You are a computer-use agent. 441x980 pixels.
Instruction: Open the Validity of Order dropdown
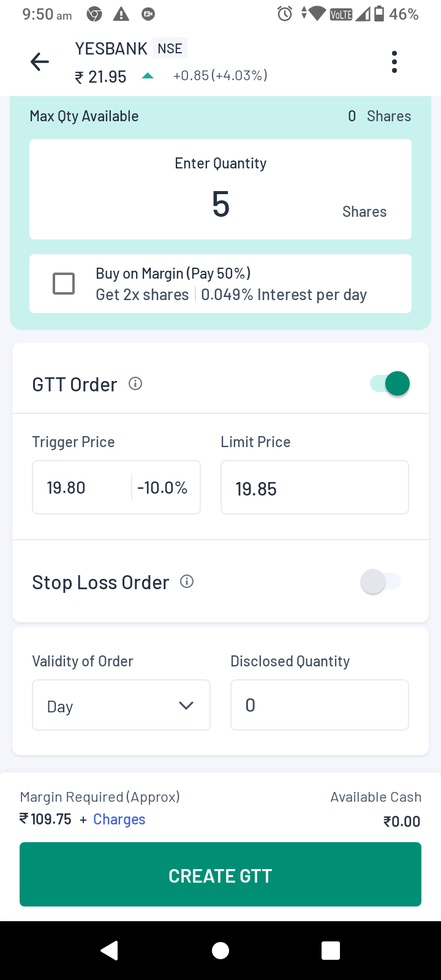coord(121,706)
